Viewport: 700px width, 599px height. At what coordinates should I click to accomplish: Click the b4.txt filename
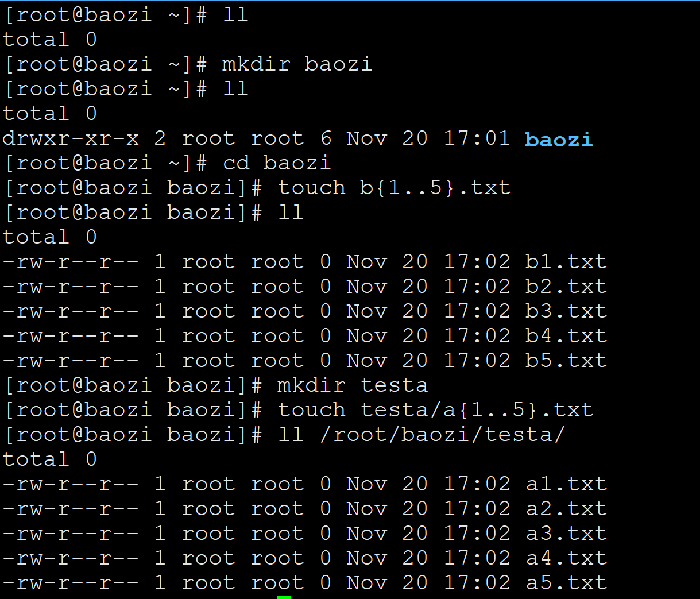pos(566,336)
